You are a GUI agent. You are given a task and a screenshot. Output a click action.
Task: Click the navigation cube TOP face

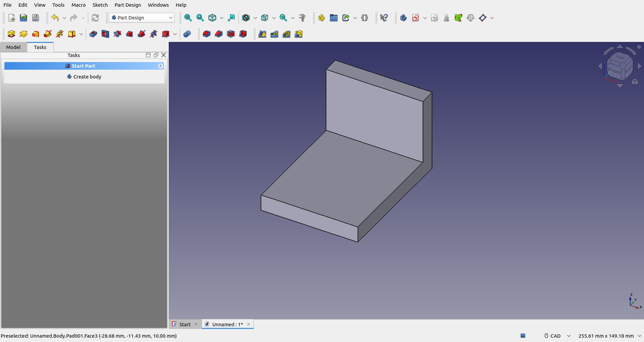(x=620, y=57)
